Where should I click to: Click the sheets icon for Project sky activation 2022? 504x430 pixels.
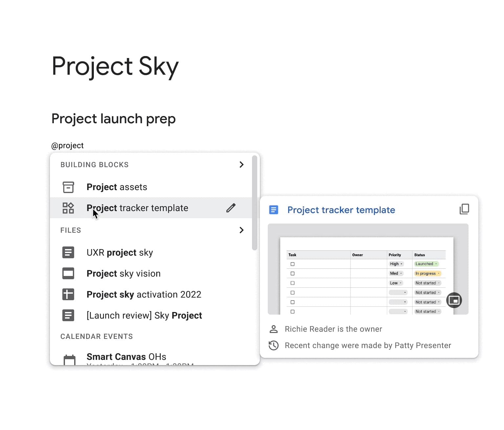68,294
